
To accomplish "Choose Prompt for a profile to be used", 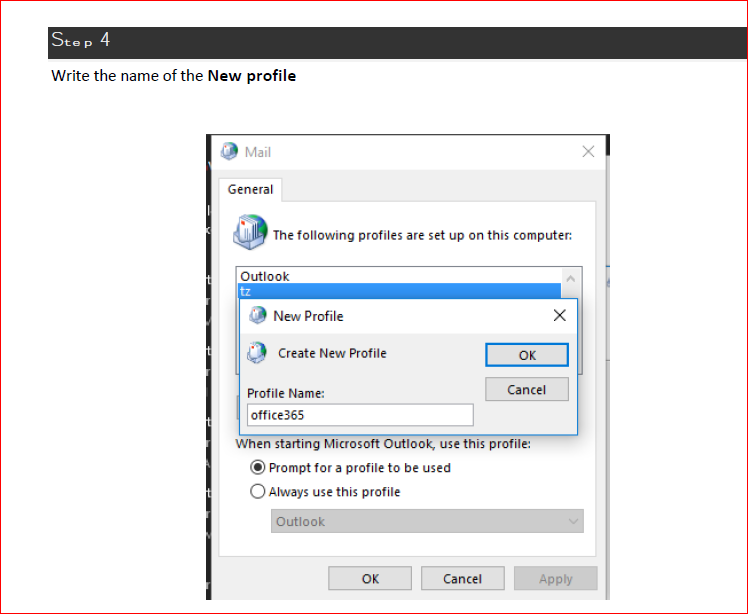I will click(x=350, y=468).
